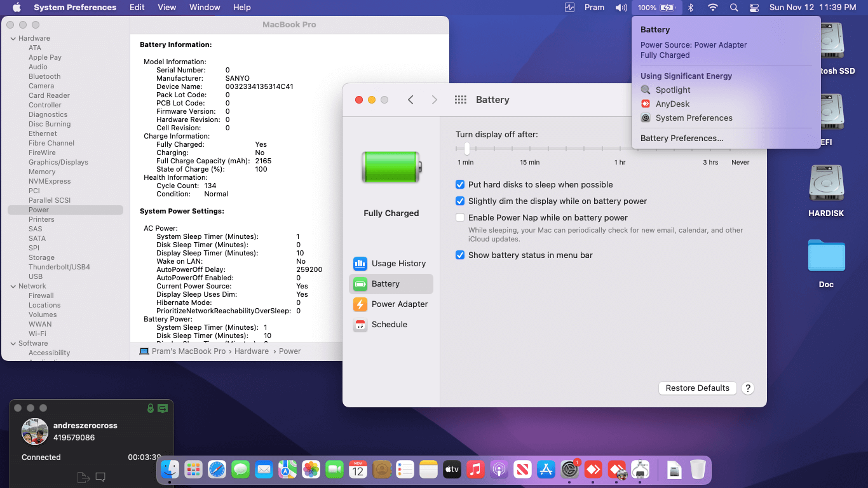The height and width of the screenshot is (488, 868).
Task: Choose Battery Preferences… from the battery menu
Action: (x=682, y=139)
